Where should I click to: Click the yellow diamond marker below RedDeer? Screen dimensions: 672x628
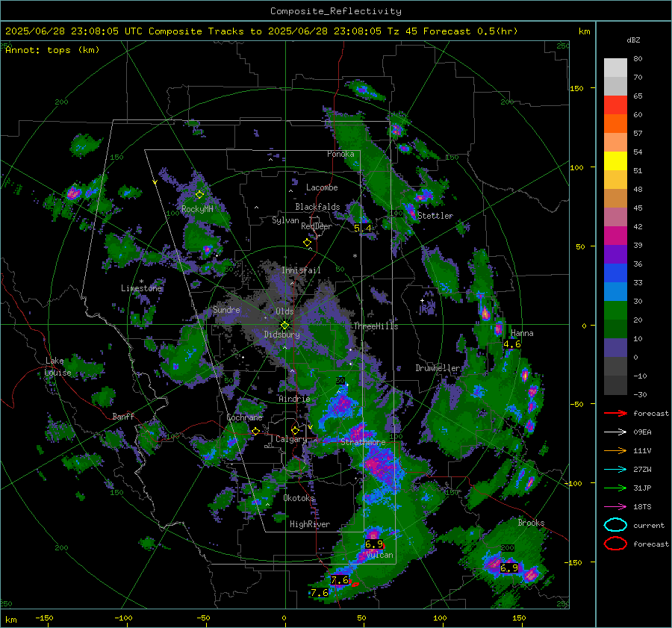tap(307, 243)
